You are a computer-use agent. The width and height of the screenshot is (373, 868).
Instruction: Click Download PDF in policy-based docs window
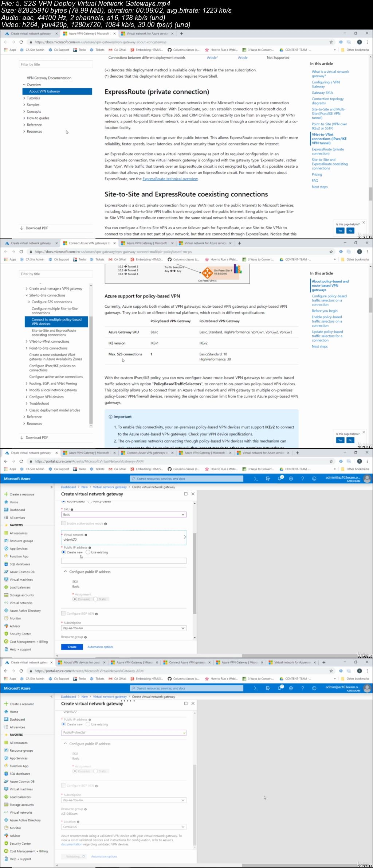(x=34, y=437)
